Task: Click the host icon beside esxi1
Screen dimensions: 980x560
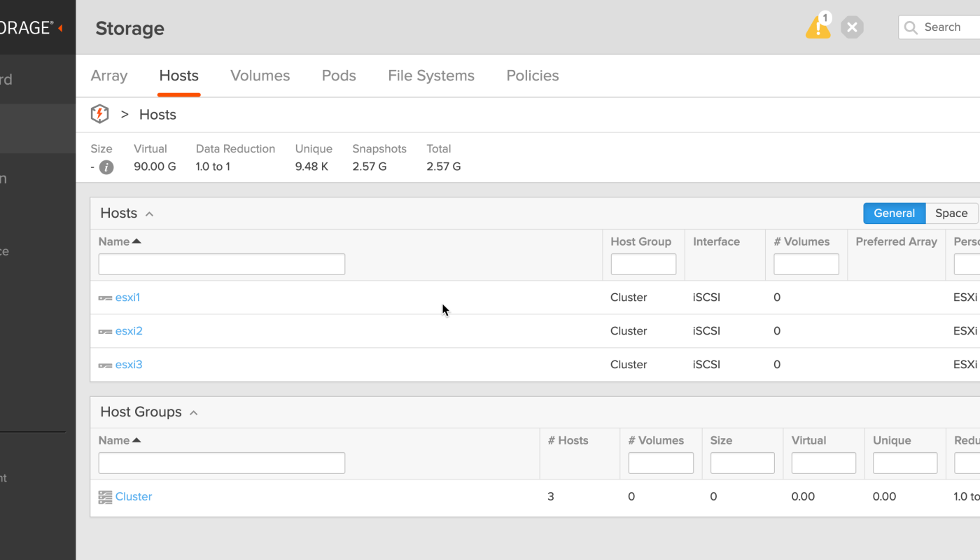Action: coord(105,298)
